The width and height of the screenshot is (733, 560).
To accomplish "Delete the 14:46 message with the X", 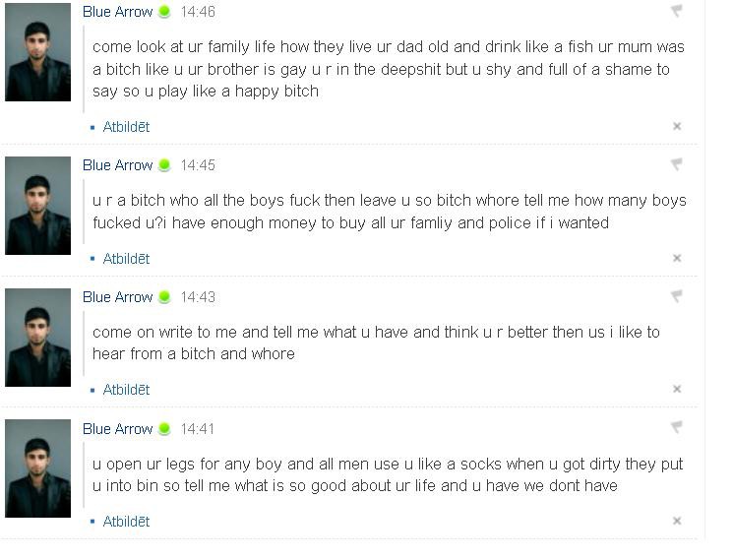I will (677, 126).
